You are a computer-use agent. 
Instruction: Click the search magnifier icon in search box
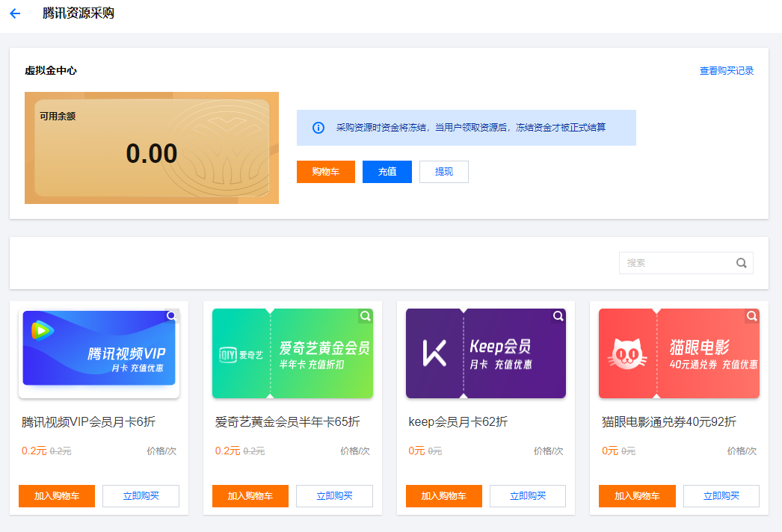(x=742, y=263)
